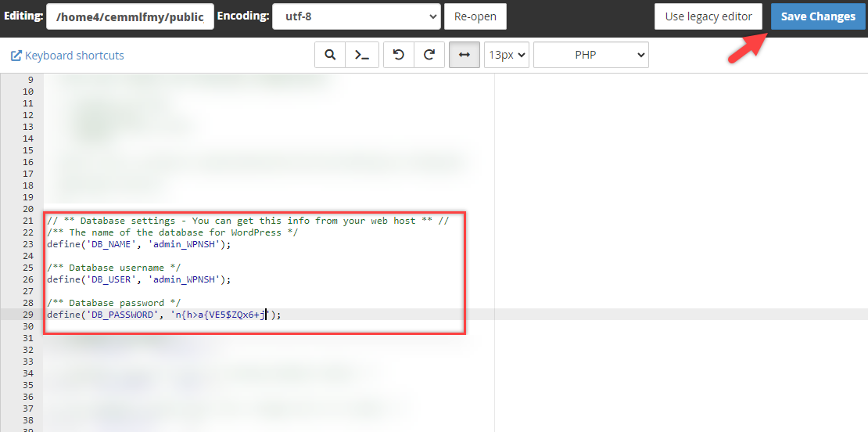Click the DB_NAME define line
Image resolution: width=868 pixels, height=432 pixels.
click(138, 244)
